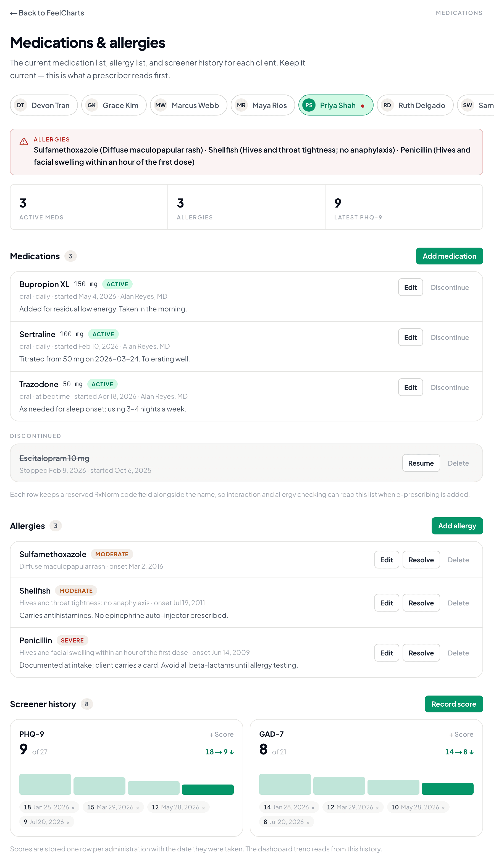Click the Active Meds stat card
The height and width of the screenshot is (863, 504).
[89, 207]
